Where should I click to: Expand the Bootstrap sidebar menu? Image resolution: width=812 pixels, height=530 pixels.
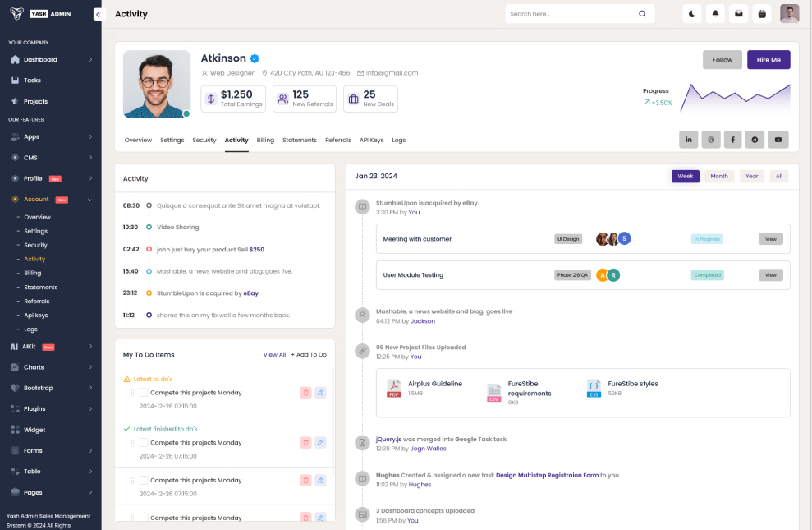90,388
